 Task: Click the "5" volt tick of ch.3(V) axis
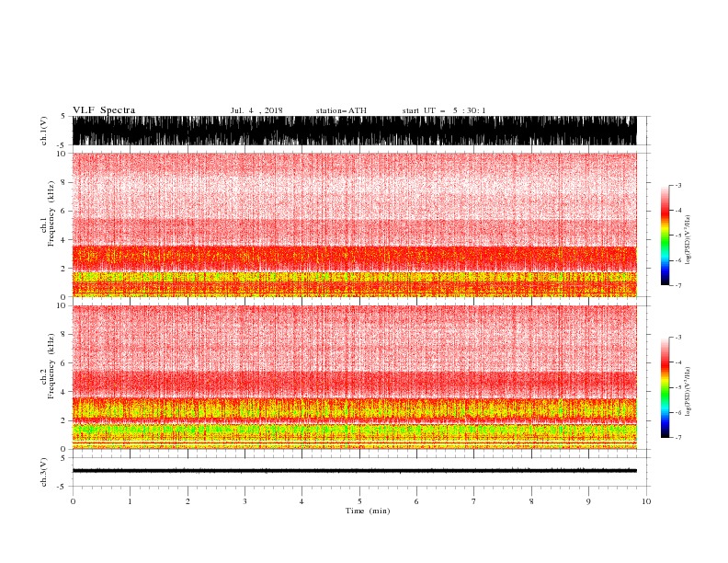pos(63,457)
